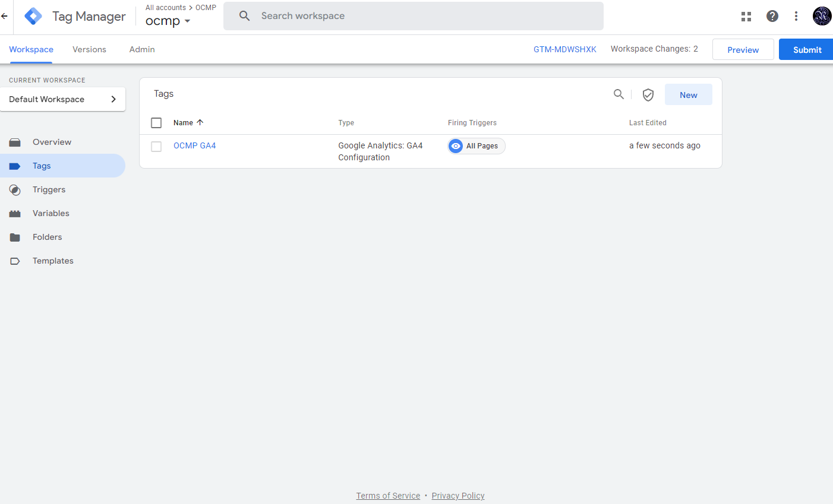
Task: Switch to the Workspace tab
Action: point(31,50)
